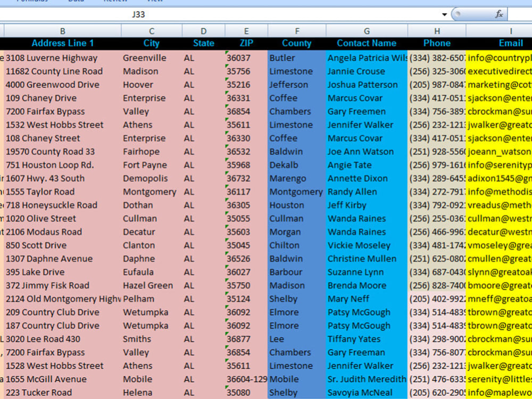Click the Email header cell
532x399 pixels.
[x=499, y=44]
